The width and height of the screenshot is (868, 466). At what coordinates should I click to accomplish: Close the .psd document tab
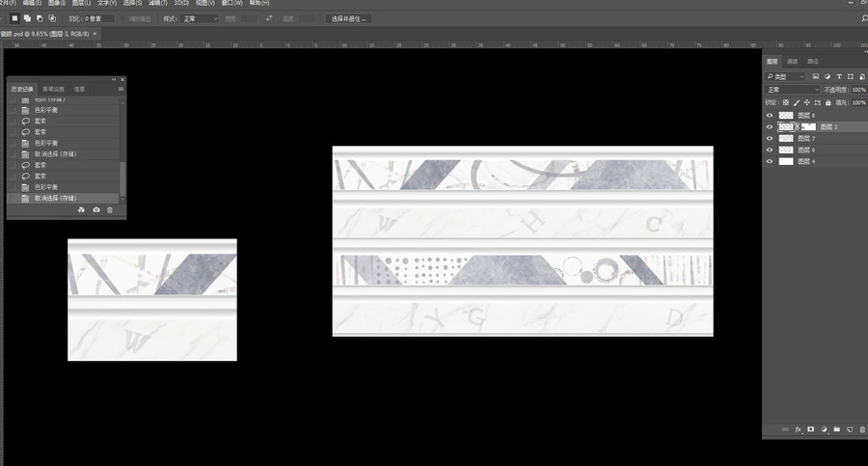pos(95,34)
